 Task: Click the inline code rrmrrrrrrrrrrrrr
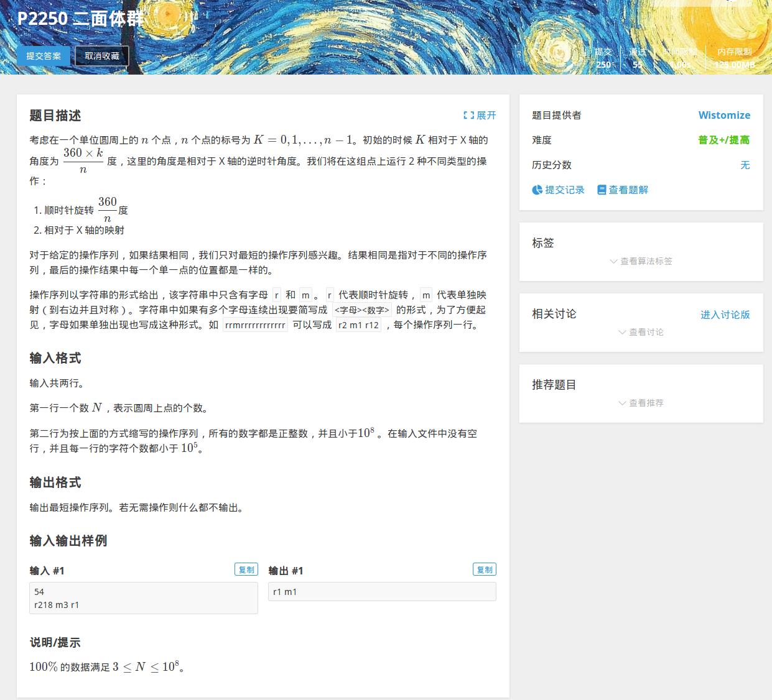255,325
